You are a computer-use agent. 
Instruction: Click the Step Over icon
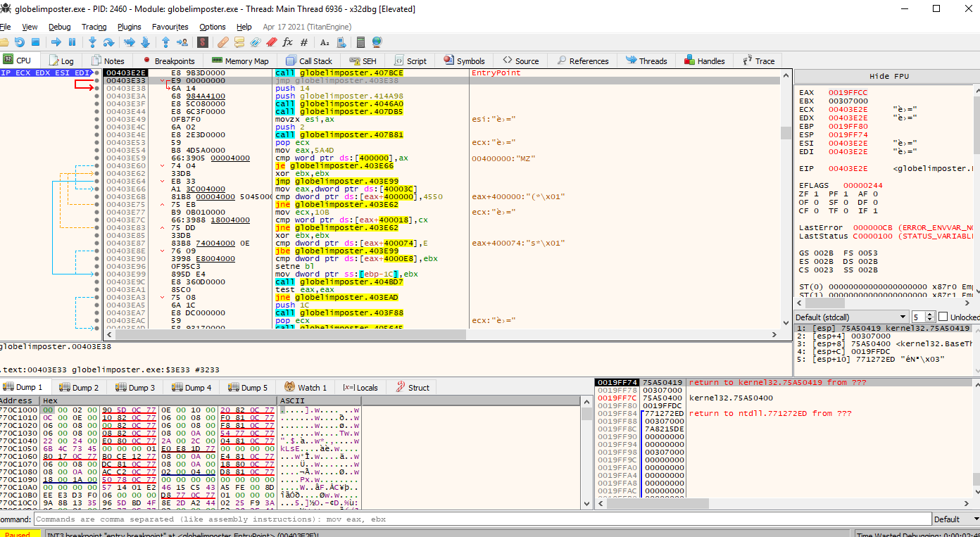pos(108,42)
